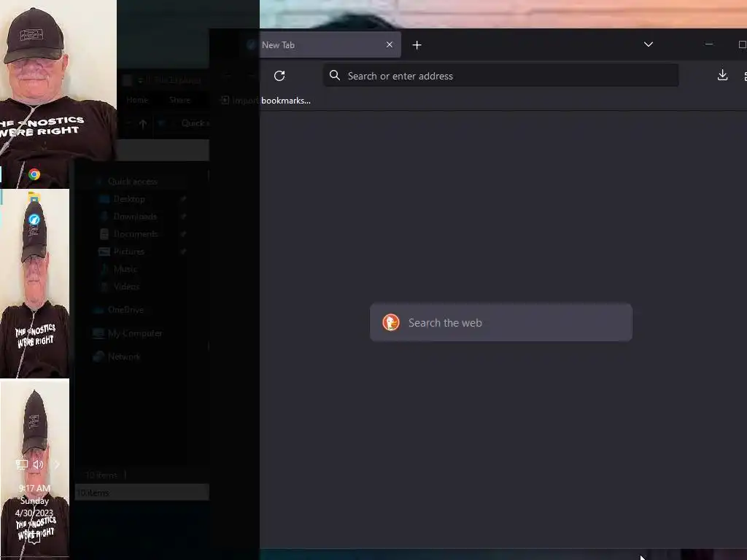The height and width of the screenshot is (560, 747).
Task: Open Videos in Explorer sidebar
Action: click(126, 287)
